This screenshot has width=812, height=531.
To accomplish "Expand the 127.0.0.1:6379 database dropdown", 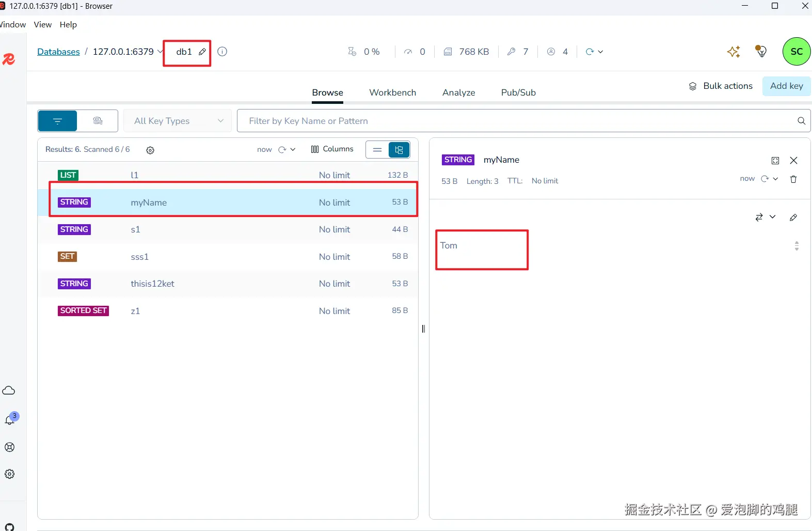I will pos(160,52).
